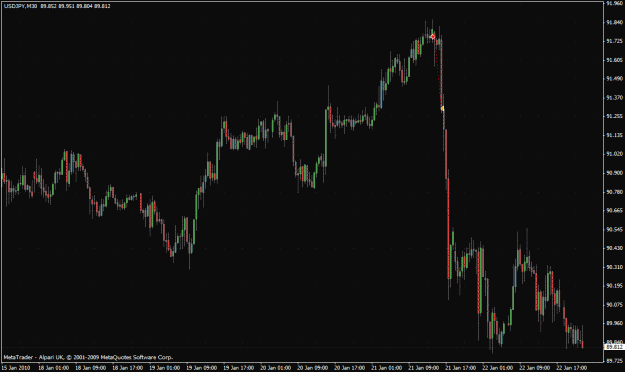
Task: Click the 91.840 price axis label
Action: point(614,22)
